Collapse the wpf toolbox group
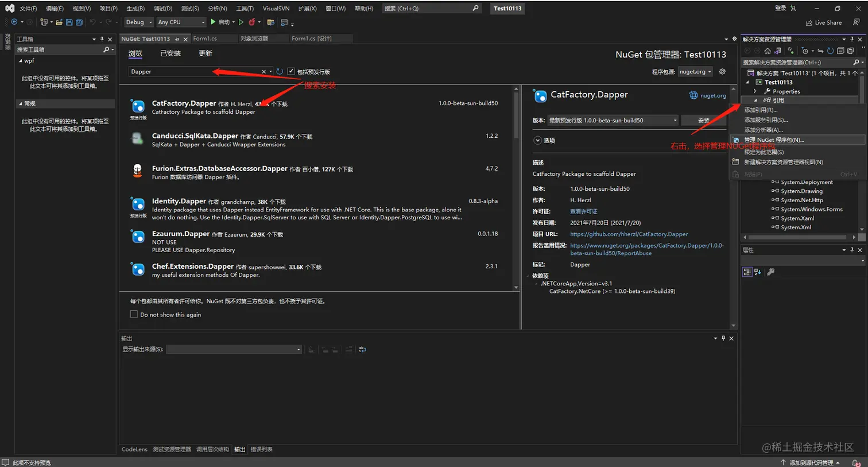 click(21, 61)
